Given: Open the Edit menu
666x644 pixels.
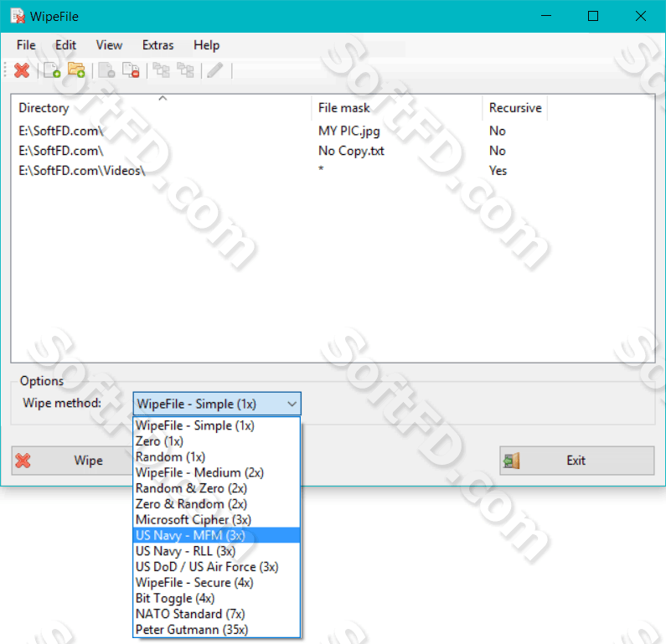Looking at the screenshot, I should coord(65,45).
